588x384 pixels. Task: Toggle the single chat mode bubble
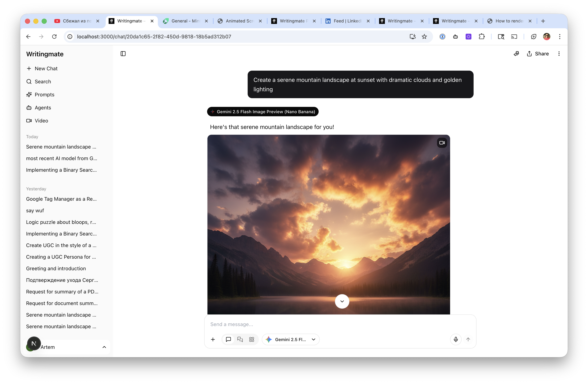pos(228,339)
